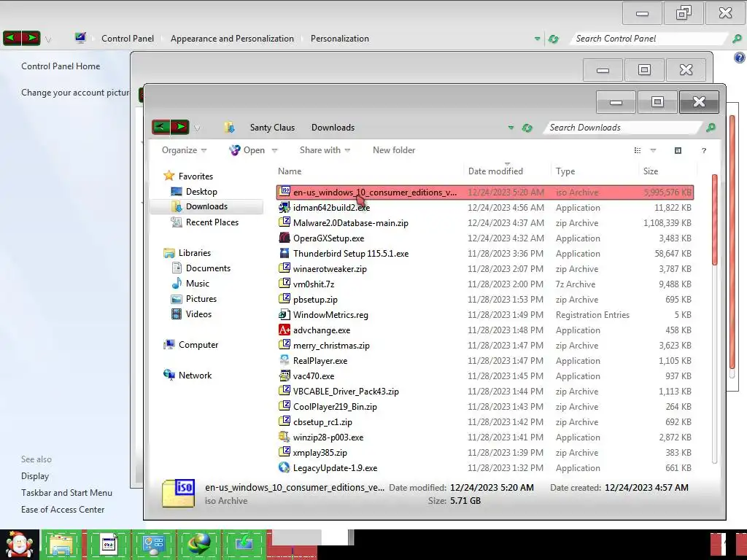This screenshot has width=747, height=560.
Task: Open Control Panel Home link
Action: pos(61,66)
